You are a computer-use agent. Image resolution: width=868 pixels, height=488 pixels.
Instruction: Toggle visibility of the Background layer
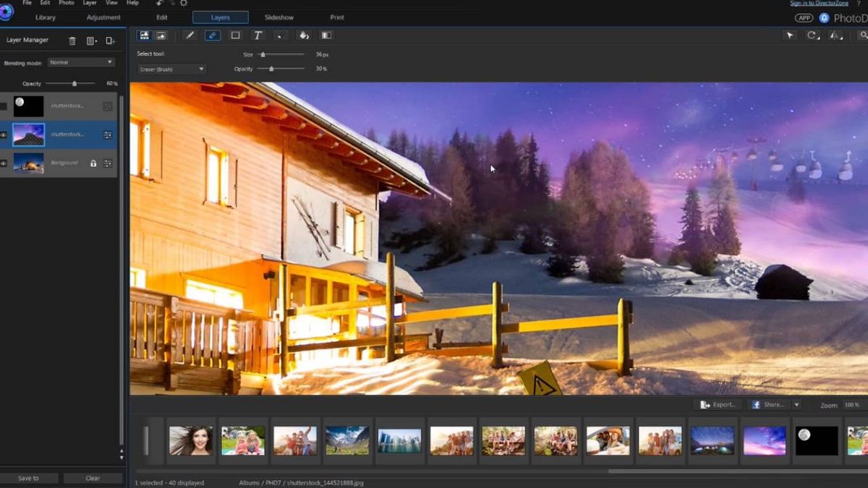[5, 163]
